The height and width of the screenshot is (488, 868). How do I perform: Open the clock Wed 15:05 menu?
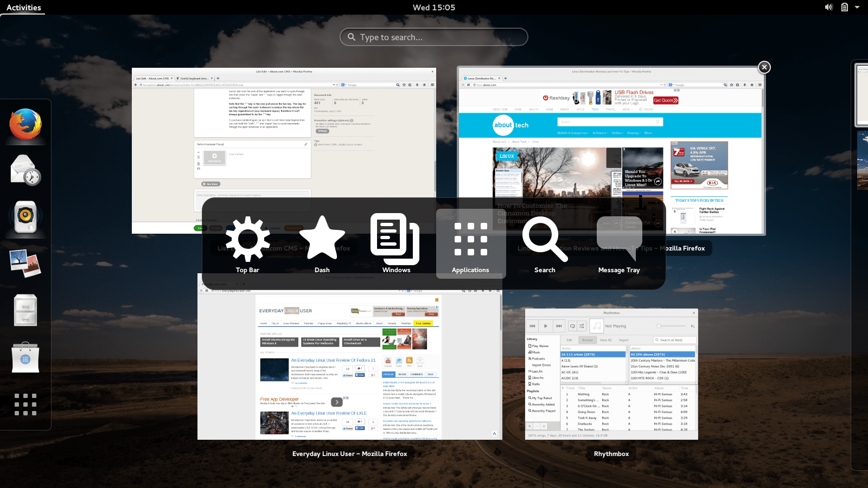[434, 8]
